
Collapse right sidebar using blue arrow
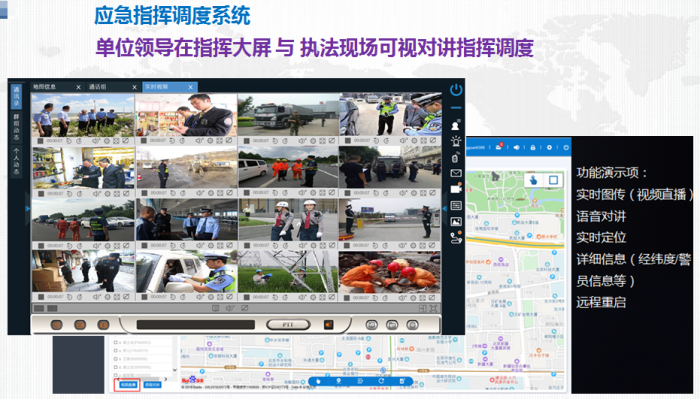pos(445,208)
